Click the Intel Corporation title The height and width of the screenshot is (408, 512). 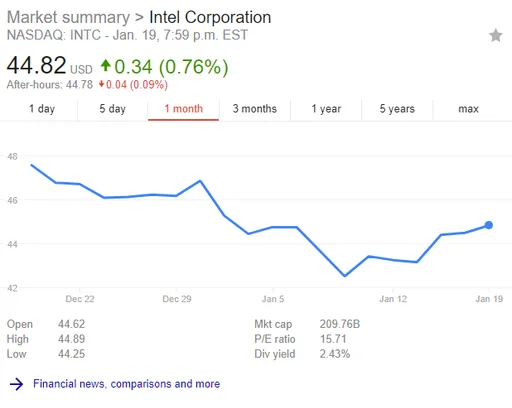(x=210, y=17)
